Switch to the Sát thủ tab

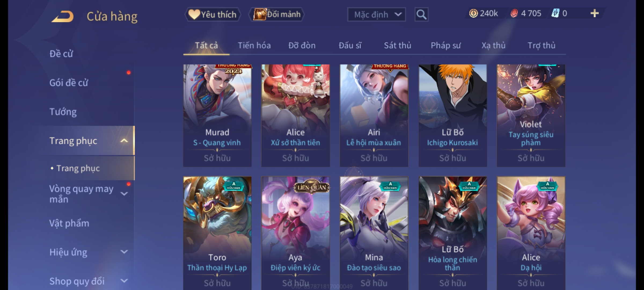pyautogui.click(x=397, y=45)
